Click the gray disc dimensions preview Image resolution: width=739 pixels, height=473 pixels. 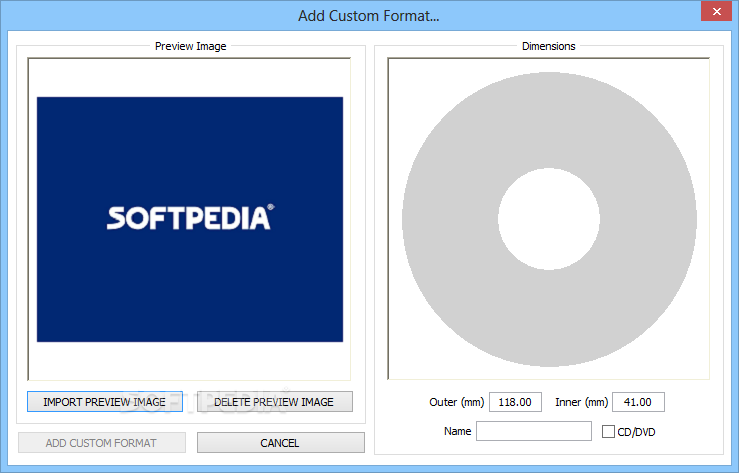tap(549, 219)
